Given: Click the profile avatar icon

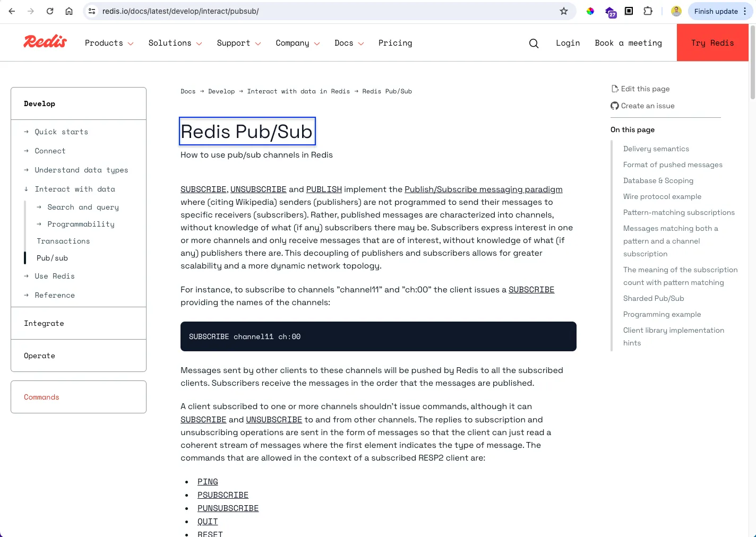Looking at the screenshot, I should (x=676, y=11).
